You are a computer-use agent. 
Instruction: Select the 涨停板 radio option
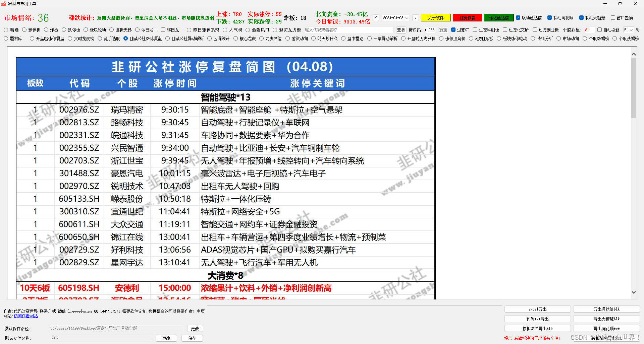[24, 30]
